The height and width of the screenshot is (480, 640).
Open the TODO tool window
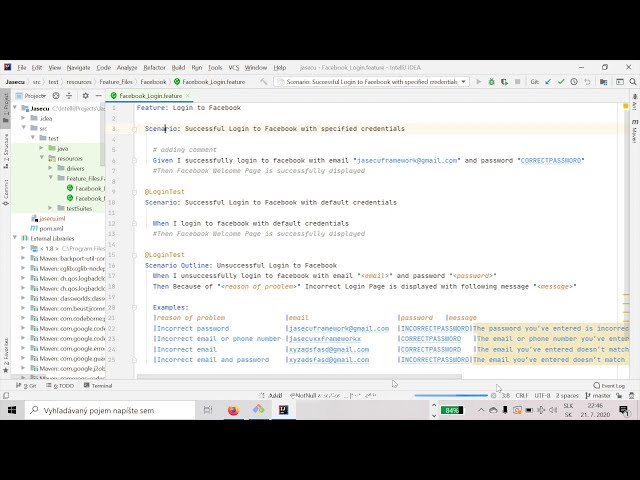60,386
